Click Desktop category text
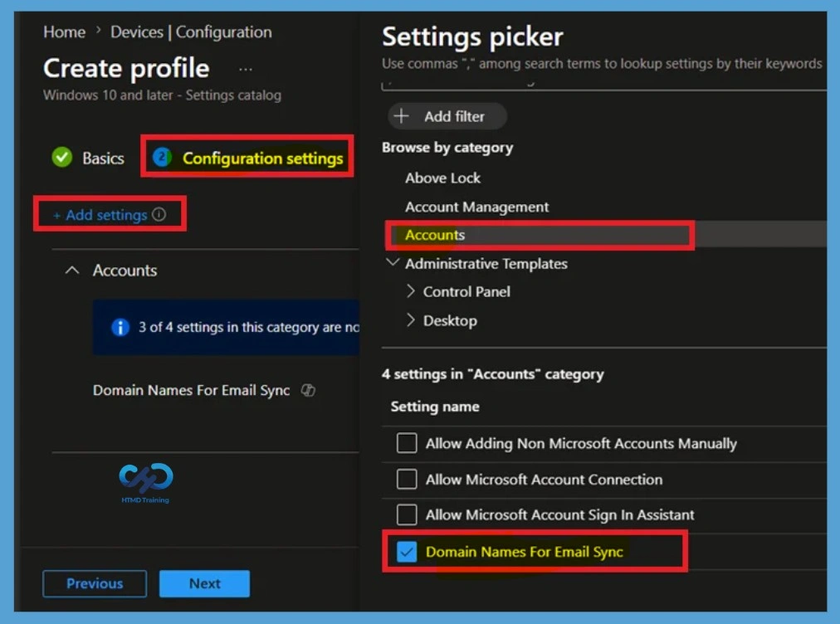Image resolution: width=840 pixels, height=624 pixels. point(450,320)
